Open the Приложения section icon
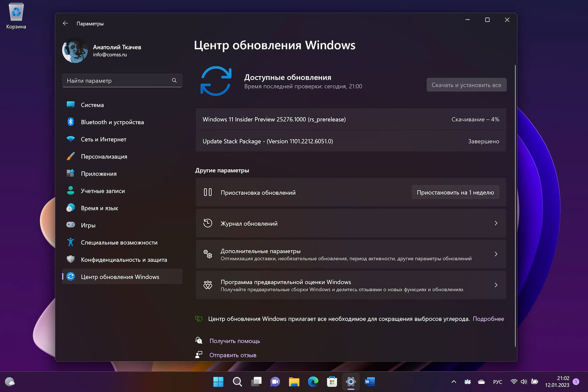The width and height of the screenshot is (588, 392). [71, 173]
